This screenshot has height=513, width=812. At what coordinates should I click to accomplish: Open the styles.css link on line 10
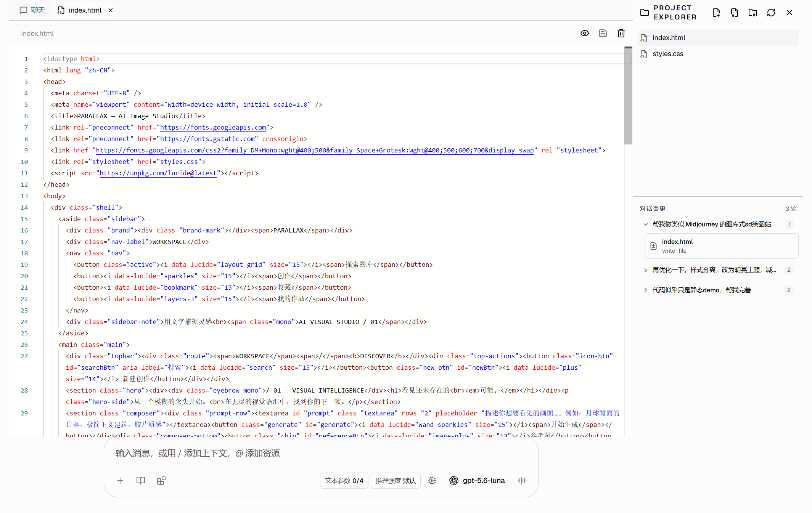pos(179,162)
